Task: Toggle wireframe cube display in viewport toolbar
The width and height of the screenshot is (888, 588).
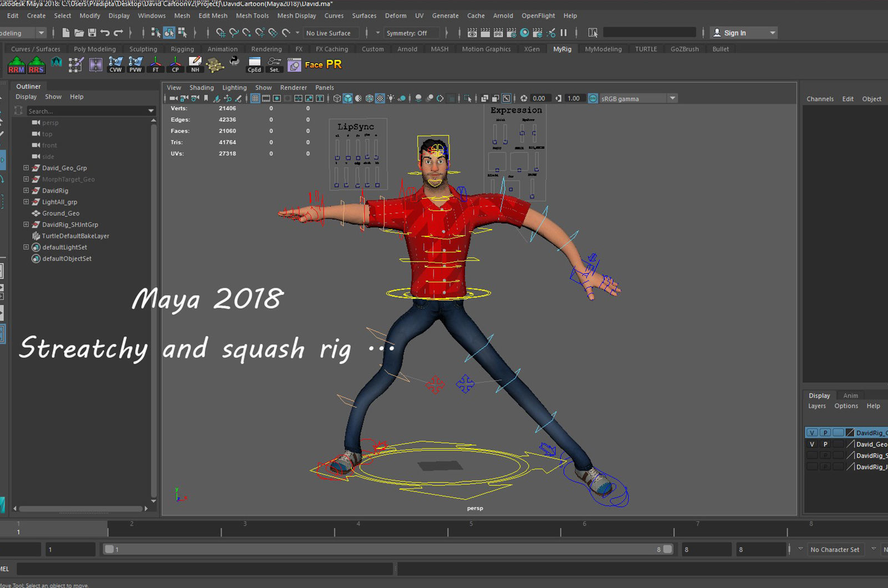Action: click(337, 98)
